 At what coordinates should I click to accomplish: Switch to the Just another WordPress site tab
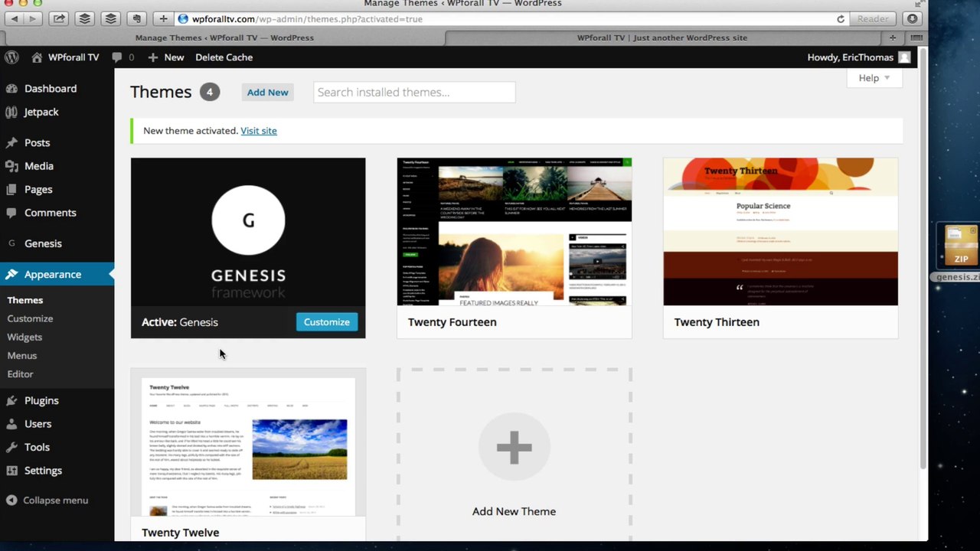point(662,37)
